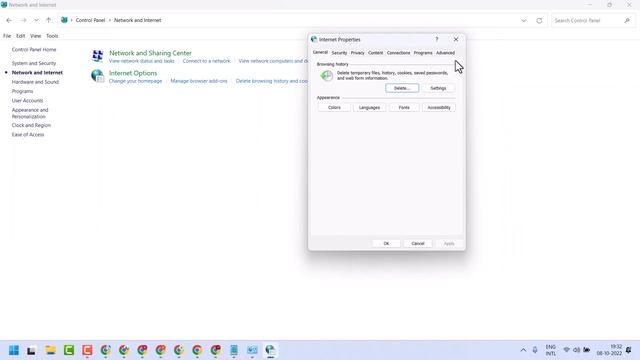Screen dimensions: 640x360
Task: Click the help question mark in Internet Properties
Action: [x=437, y=40]
